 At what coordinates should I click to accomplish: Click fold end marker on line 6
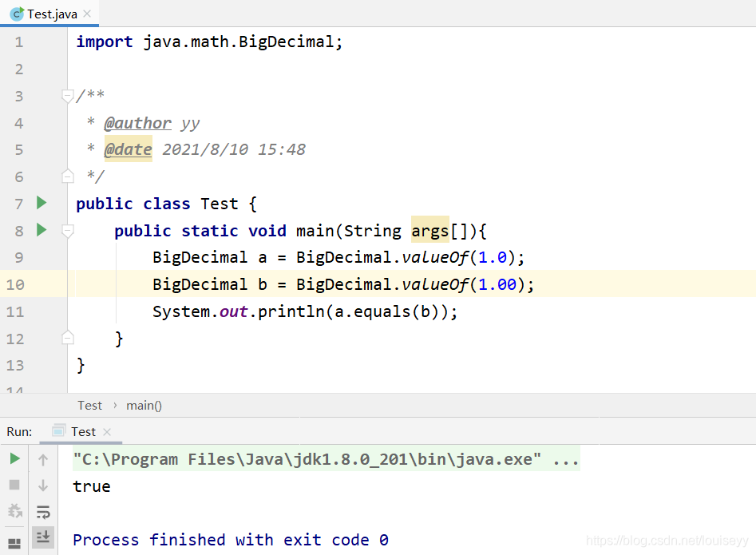click(68, 176)
